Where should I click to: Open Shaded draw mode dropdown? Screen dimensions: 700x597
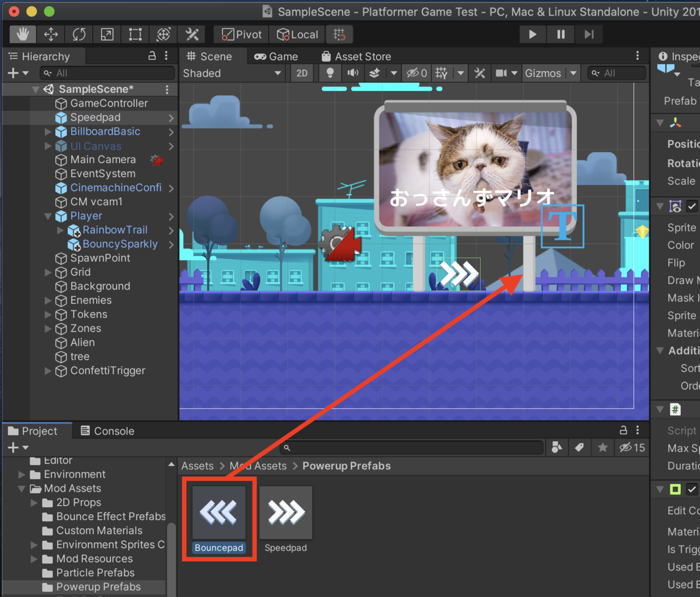click(x=232, y=73)
